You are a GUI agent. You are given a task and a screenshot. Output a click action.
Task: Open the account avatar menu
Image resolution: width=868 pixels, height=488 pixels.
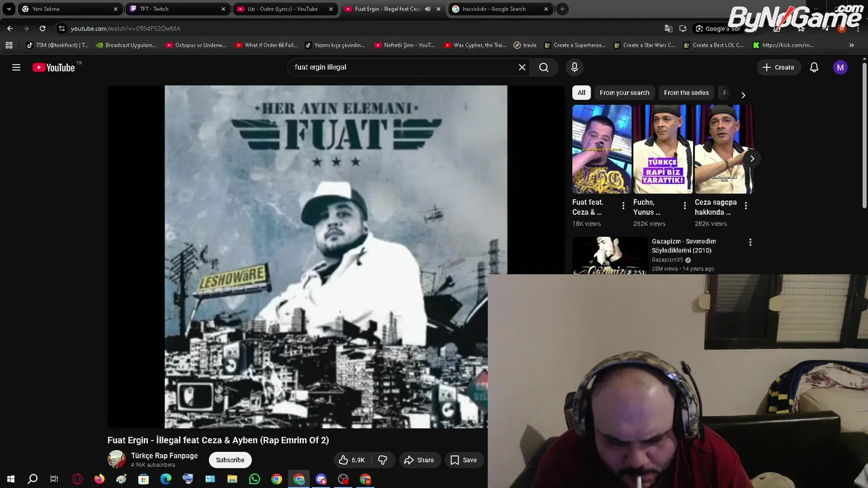(x=840, y=67)
